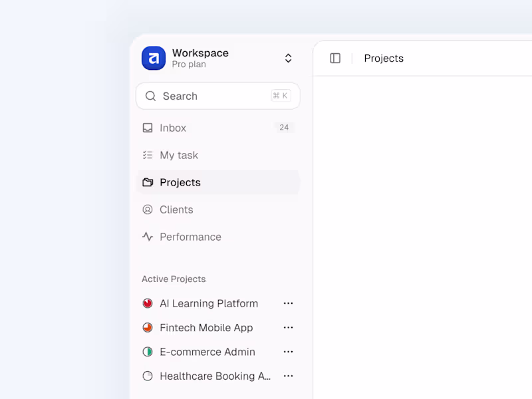Open the ellipsis menu for AI Learning Platform
The image size is (532, 399).
click(x=288, y=303)
